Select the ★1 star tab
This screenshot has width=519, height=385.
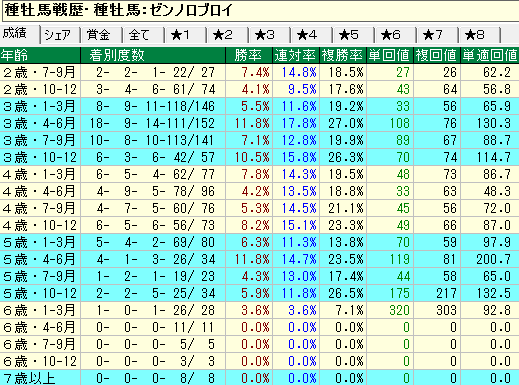tap(186, 35)
